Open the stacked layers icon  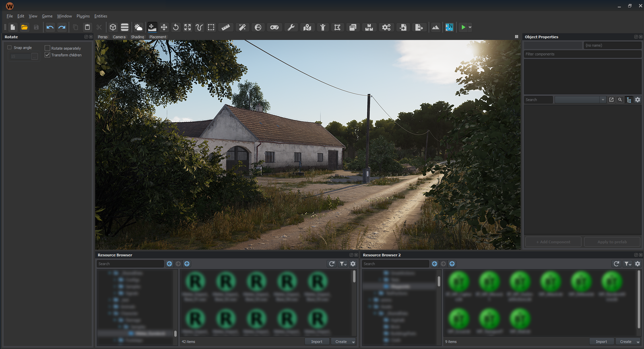(x=125, y=27)
